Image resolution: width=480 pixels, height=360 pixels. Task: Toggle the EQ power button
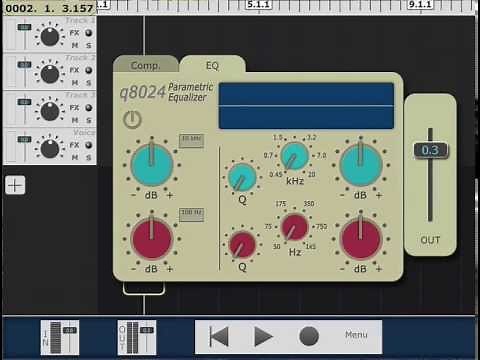click(132, 119)
